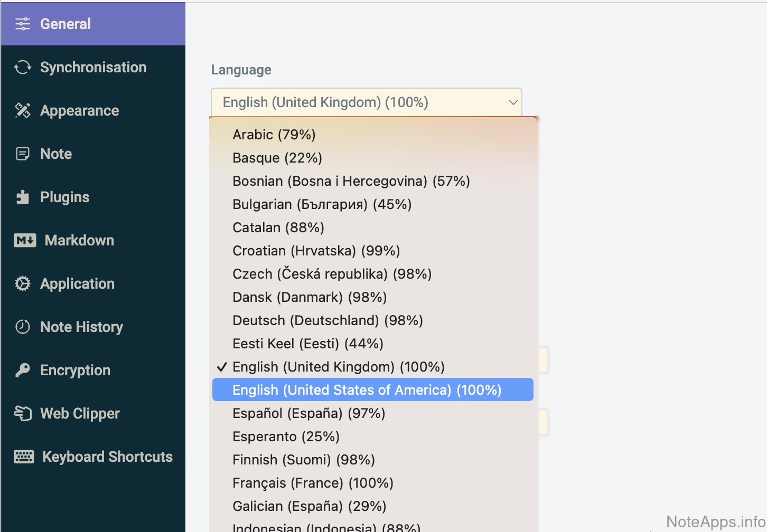Click the Appearance paintbrush icon
Viewport: 767px width, 532px height.
pyautogui.click(x=23, y=110)
